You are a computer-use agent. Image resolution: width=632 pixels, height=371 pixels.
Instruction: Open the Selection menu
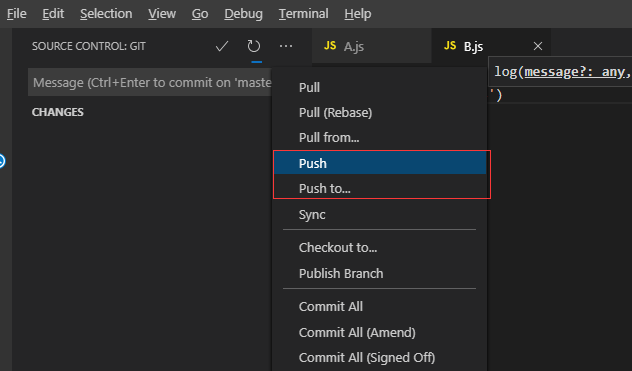coord(106,14)
